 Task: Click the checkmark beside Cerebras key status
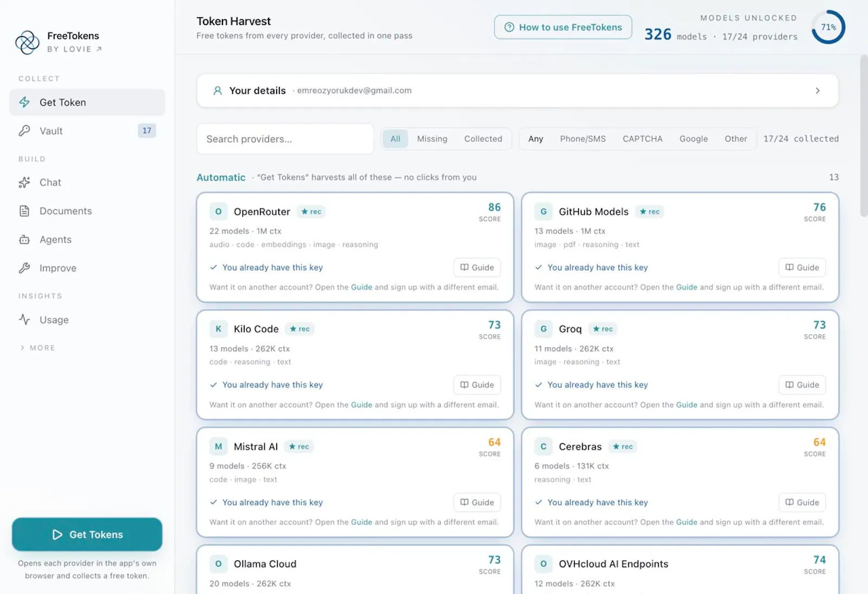pyautogui.click(x=539, y=502)
